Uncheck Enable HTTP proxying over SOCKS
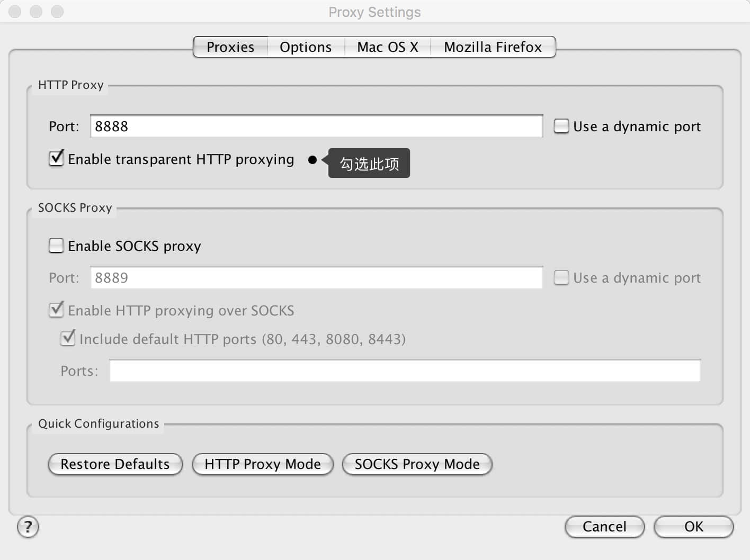The height and width of the screenshot is (560, 750). click(x=56, y=310)
